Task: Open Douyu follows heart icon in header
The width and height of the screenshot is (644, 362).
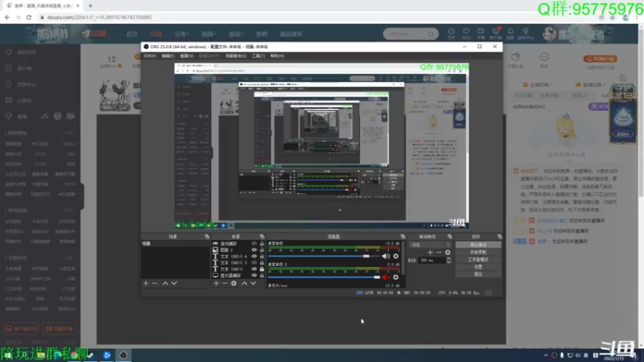Action: (x=466, y=33)
